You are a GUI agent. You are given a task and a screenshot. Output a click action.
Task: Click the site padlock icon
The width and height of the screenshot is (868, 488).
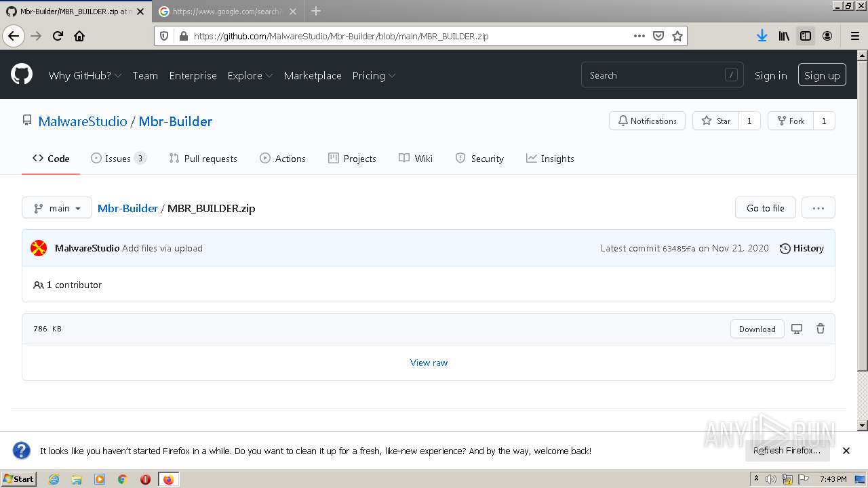(x=183, y=36)
